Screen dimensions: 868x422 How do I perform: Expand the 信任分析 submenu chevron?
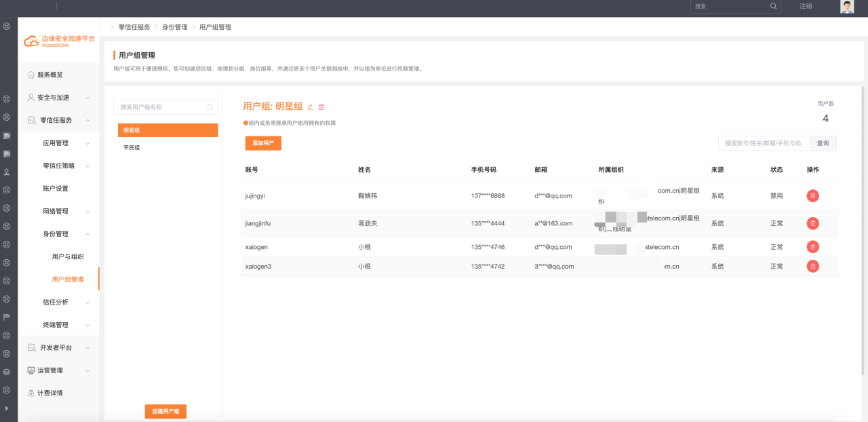coord(87,303)
